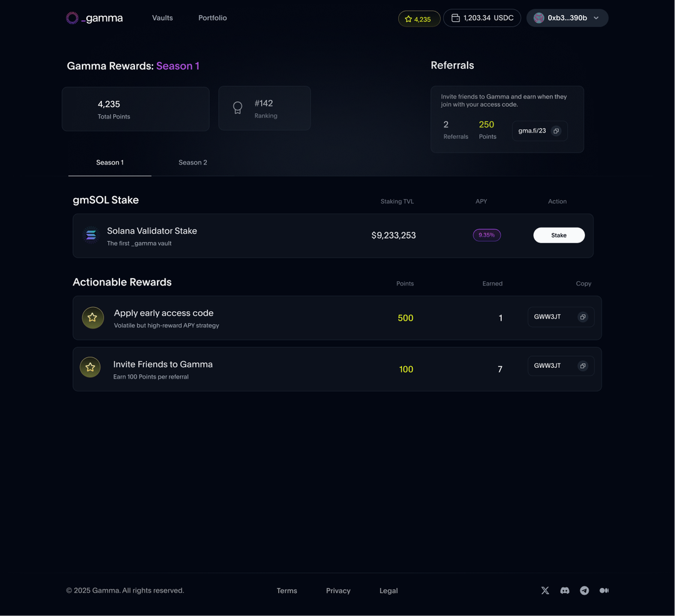Open the Legal link in footer

tap(388, 590)
